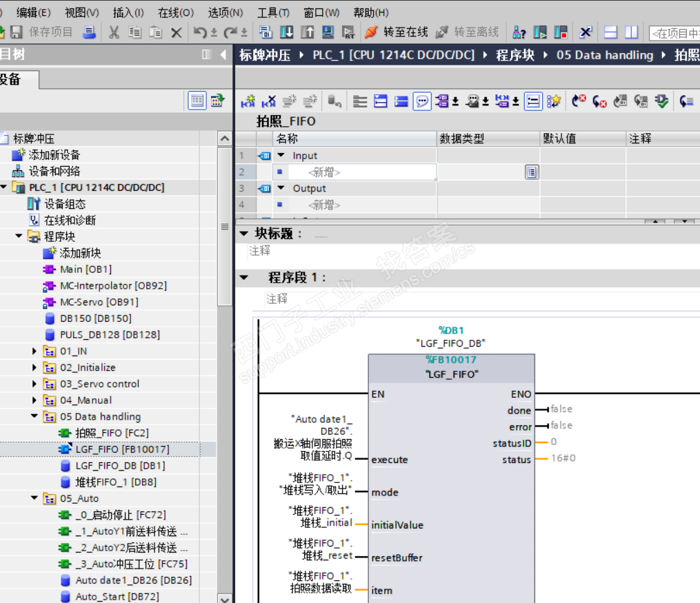700x603 pixels.
Task: Click split editor vertically icon
Action: [x=631, y=32]
